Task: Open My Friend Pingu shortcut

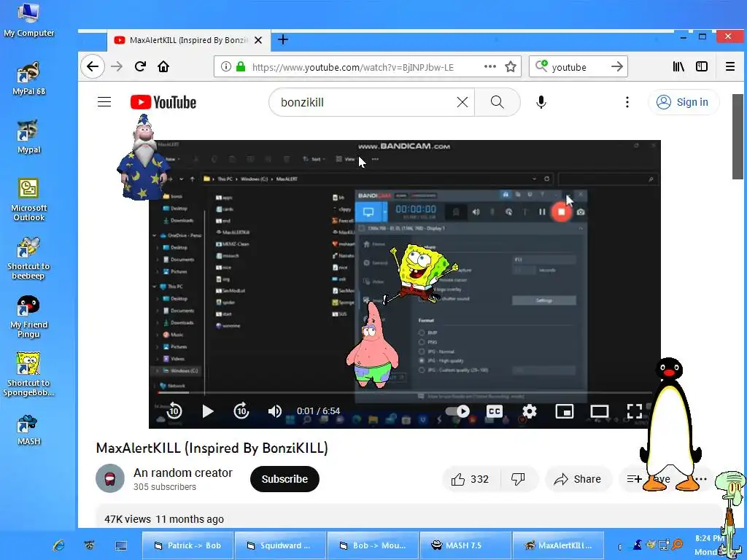Action: click(x=28, y=317)
